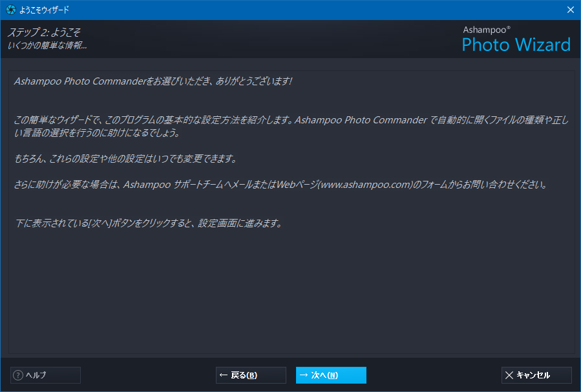Click the Ashampoo aperture icon in title bar
The width and height of the screenshot is (581, 392).
coord(11,10)
